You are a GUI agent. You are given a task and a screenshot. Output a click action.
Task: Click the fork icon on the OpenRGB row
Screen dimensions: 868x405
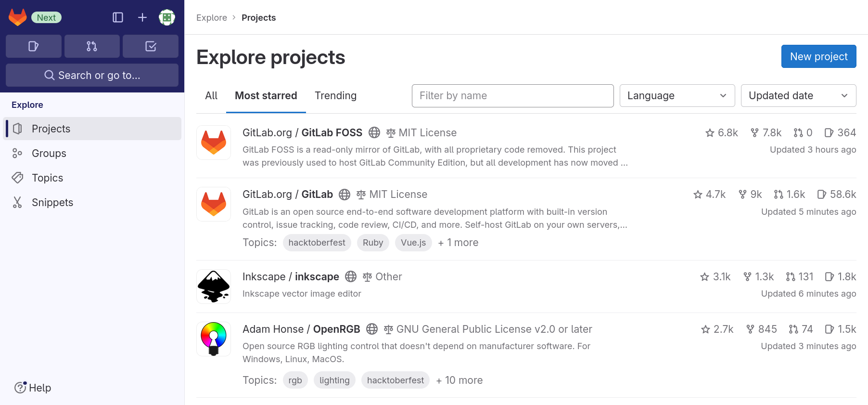coord(750,329)
